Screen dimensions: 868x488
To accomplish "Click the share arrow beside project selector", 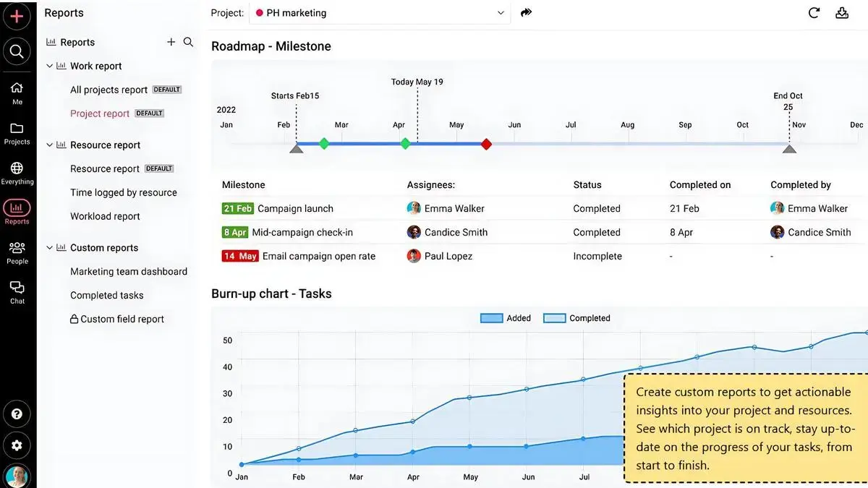I will (x=527, y=13).
